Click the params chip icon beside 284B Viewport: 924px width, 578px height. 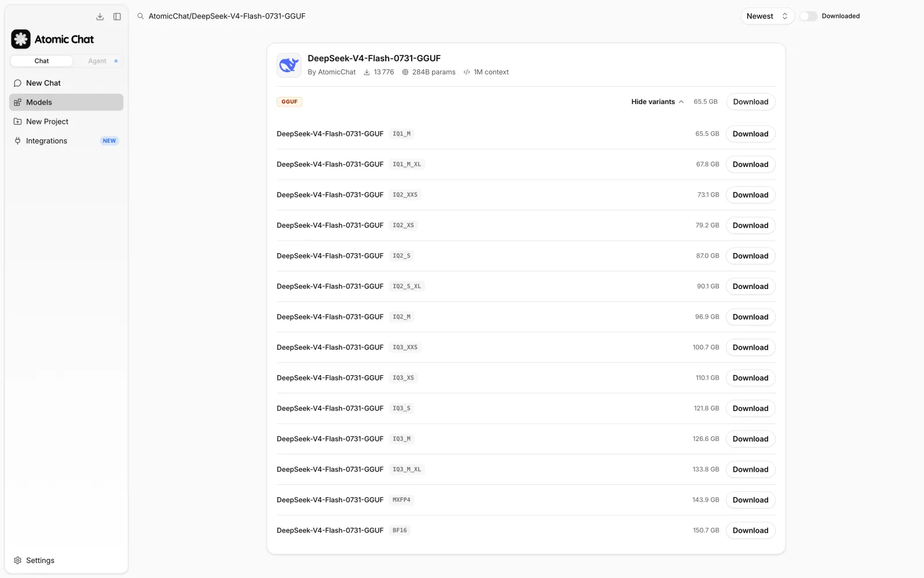pyautogui.click(x=405, y=72)
